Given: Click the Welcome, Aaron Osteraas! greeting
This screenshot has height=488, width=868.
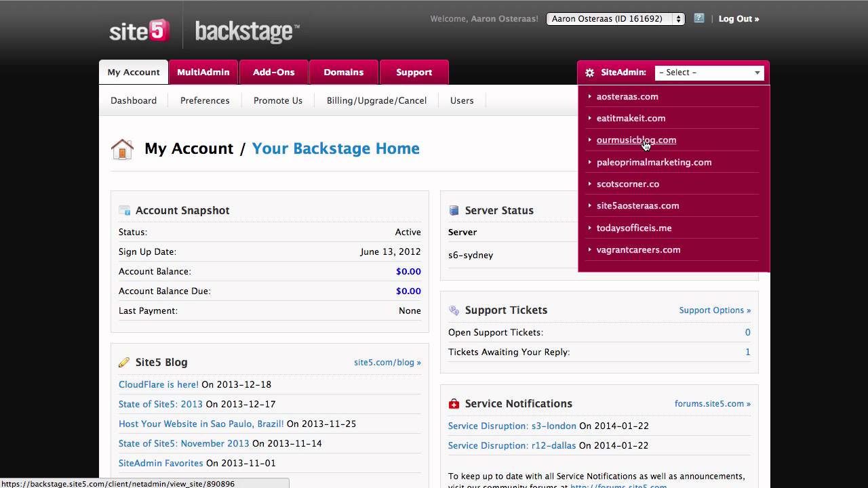Looking at the screenshot, I should 484,19.
